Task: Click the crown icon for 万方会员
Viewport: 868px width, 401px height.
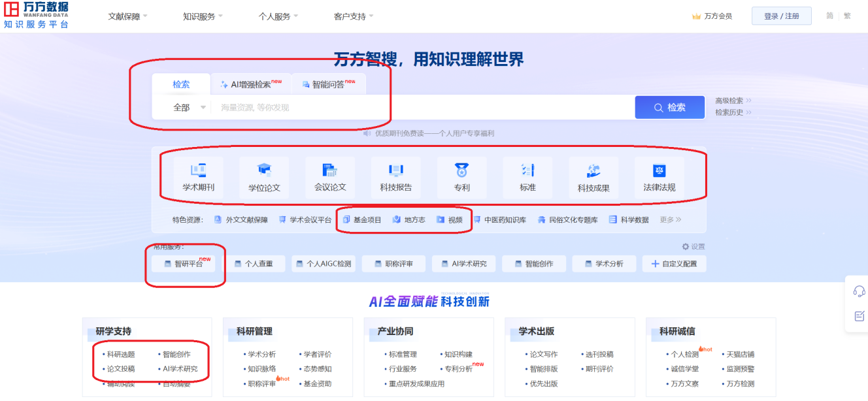Action: (697, 16)
